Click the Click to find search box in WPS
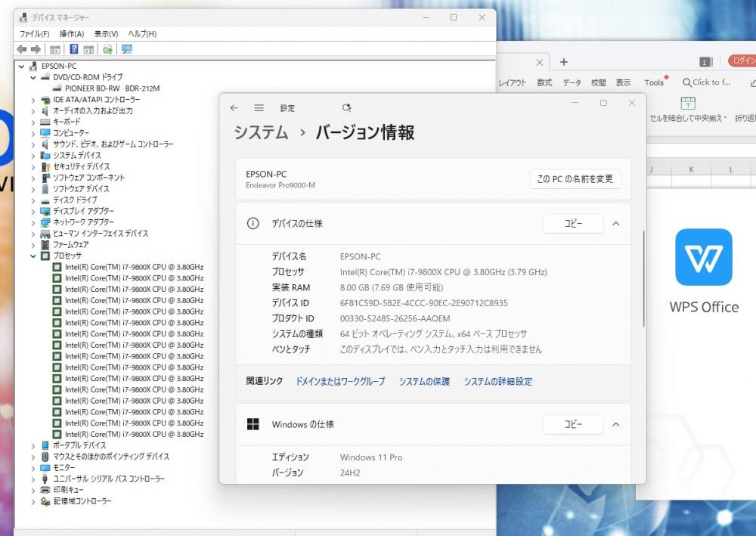 click(x=707, y=82)
